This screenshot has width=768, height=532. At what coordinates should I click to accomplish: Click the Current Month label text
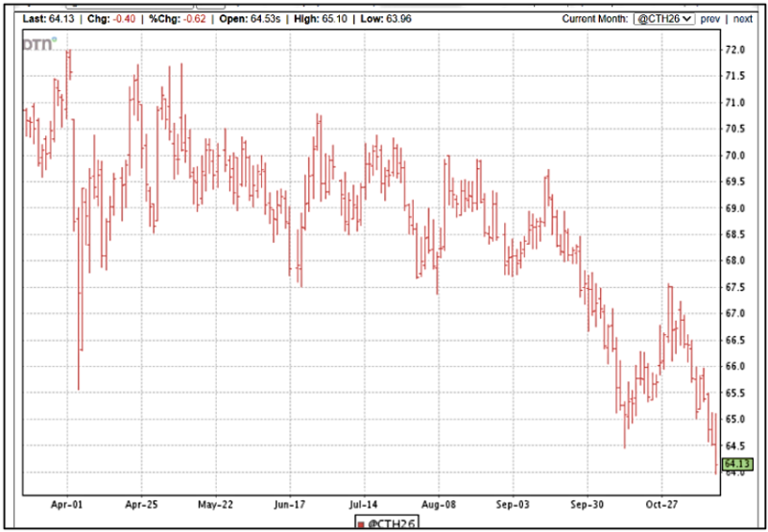tap(594, 18)
